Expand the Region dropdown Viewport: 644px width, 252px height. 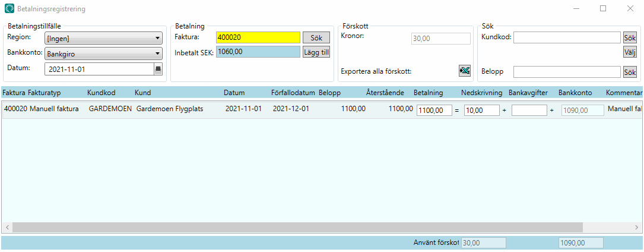(x=104, y=38)
